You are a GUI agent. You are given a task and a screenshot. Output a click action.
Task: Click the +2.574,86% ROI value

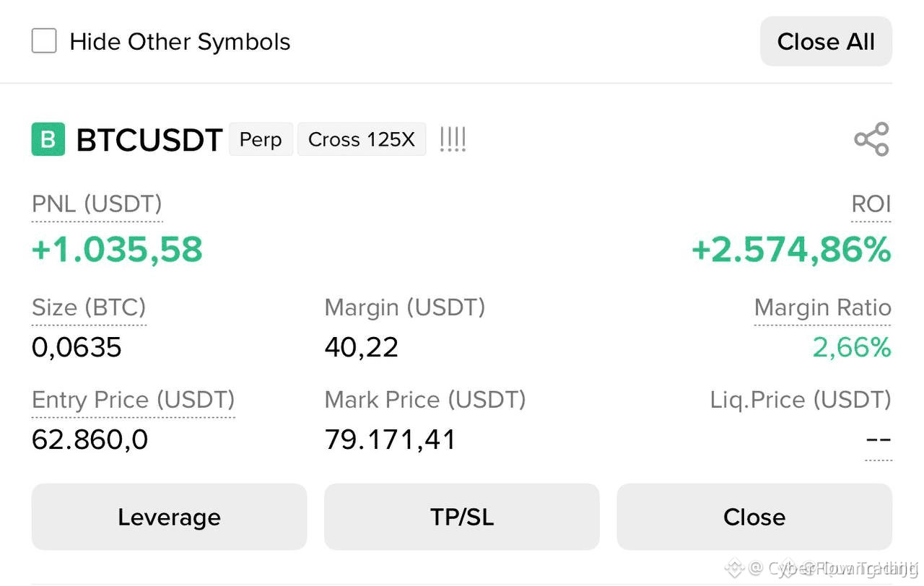pyautogui.click(x=791, y=250)
